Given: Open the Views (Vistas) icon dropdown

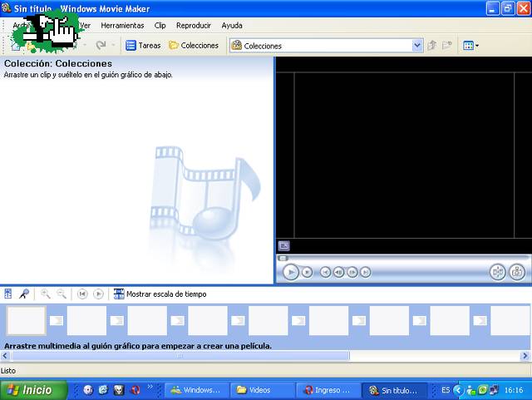Looking at the screenshot, I should click(471, 45).
